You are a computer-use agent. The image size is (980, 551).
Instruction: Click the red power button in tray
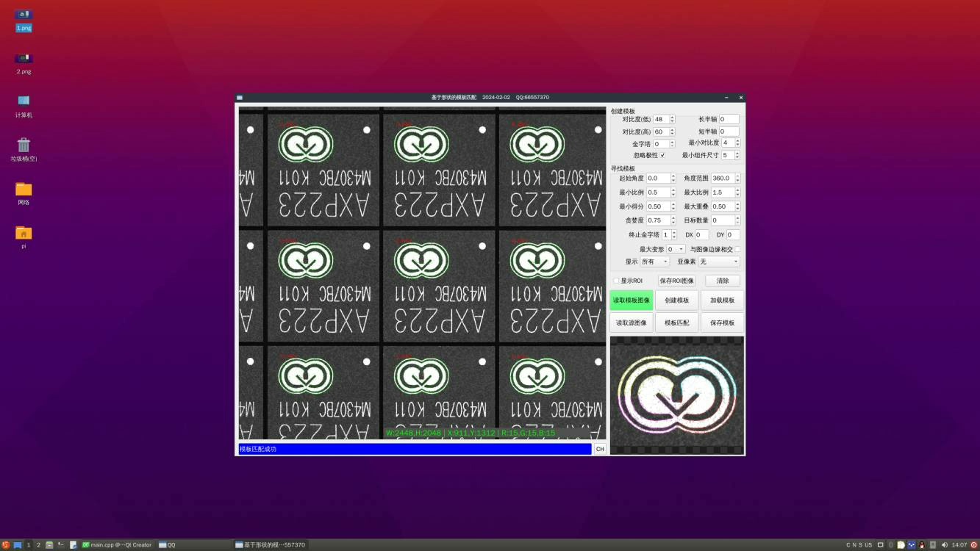pos(973,545)
